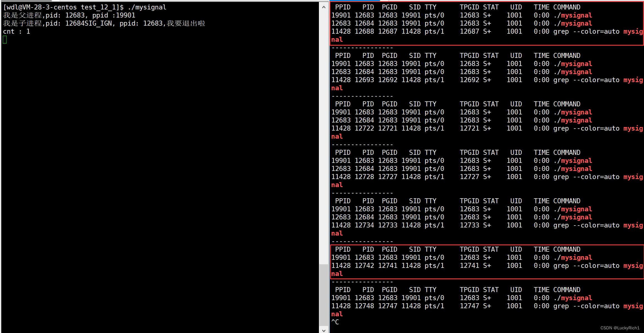Click the PID value 12742
Viewport: 644px width, 333px height.
(x=364, y=266)
